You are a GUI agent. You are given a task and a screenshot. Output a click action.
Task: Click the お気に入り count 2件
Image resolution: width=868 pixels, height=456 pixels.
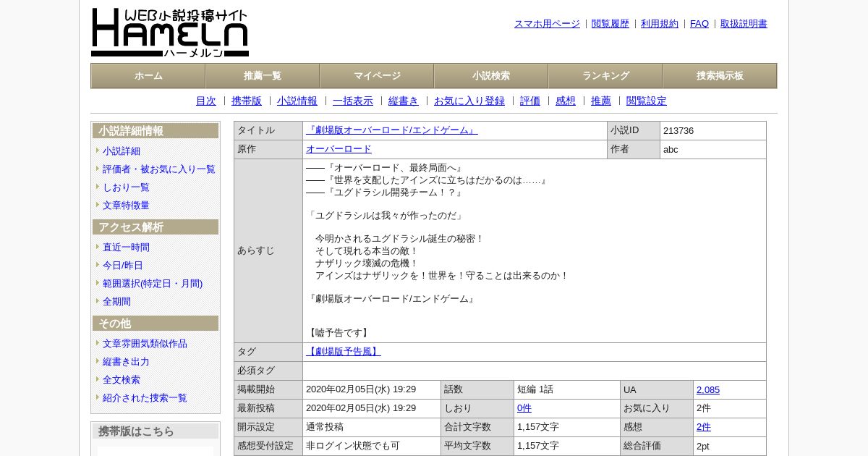click(x=704, y=408)
